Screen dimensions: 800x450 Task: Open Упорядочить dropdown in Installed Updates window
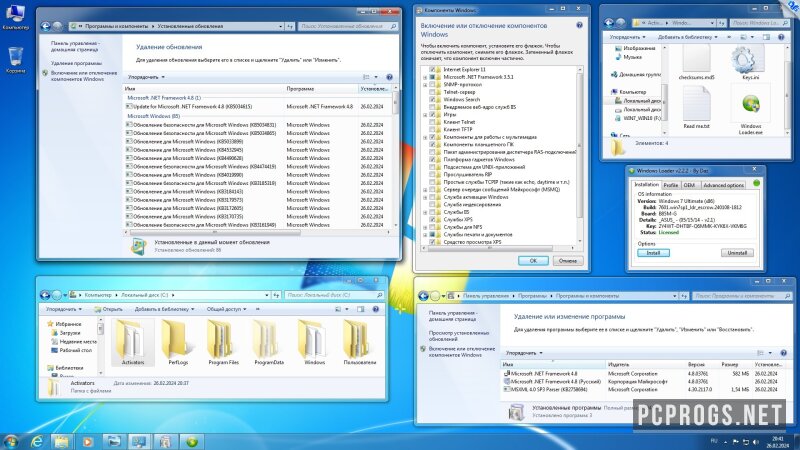146,77
